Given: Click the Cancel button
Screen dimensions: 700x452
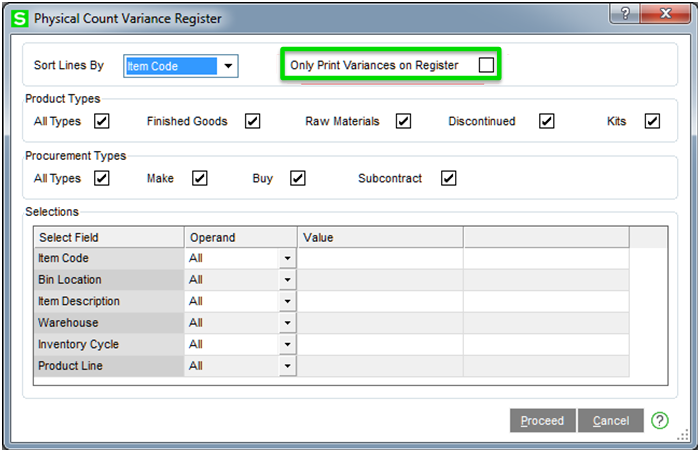Looking at the screenshot, I should click(x=611, y=420).
